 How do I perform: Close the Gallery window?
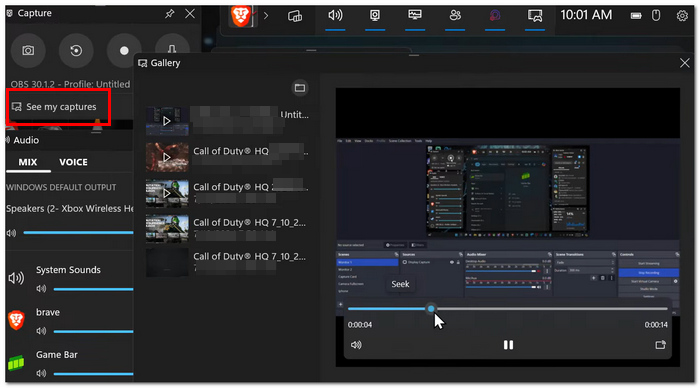(x=684, y=63)
